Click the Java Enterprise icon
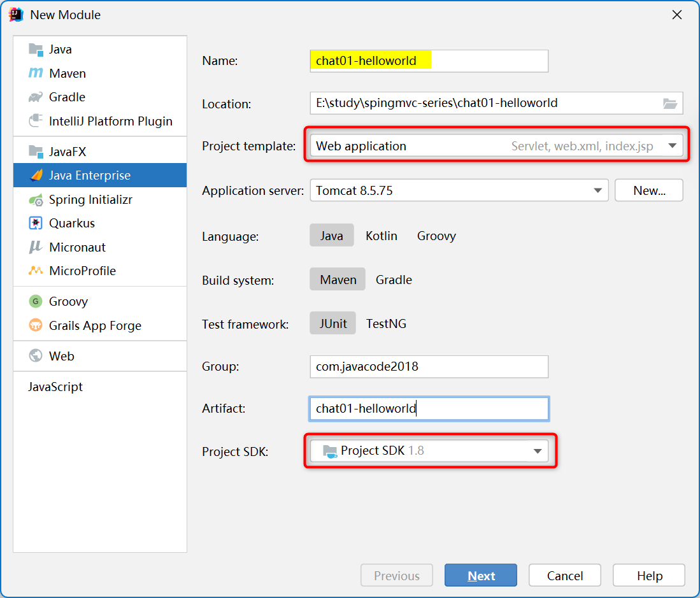The image size is (700, 598). pyautogui.click(x=36, y=175)
